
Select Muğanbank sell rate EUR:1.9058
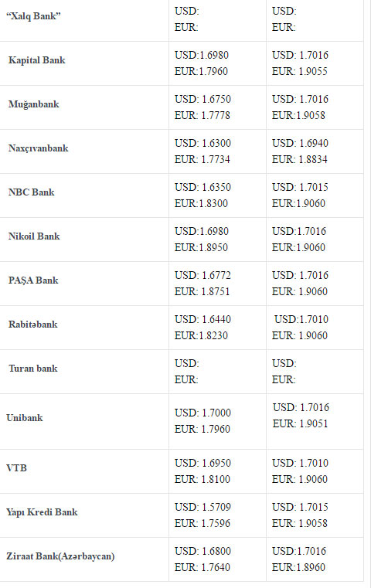(x=298, y=115)
